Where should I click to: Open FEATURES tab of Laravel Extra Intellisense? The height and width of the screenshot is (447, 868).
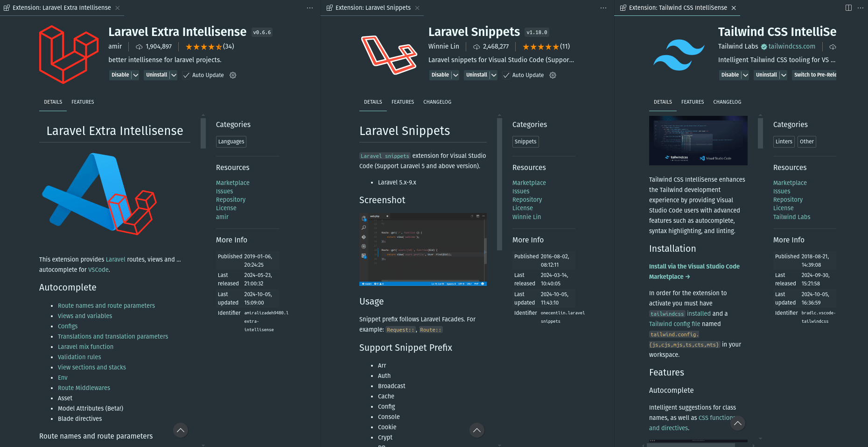[83, 102]
